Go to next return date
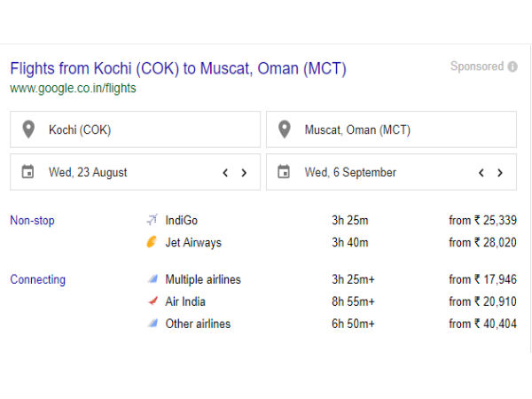This screenshot has height=399, width=532. pyautogui.click(x=500, y=173)
